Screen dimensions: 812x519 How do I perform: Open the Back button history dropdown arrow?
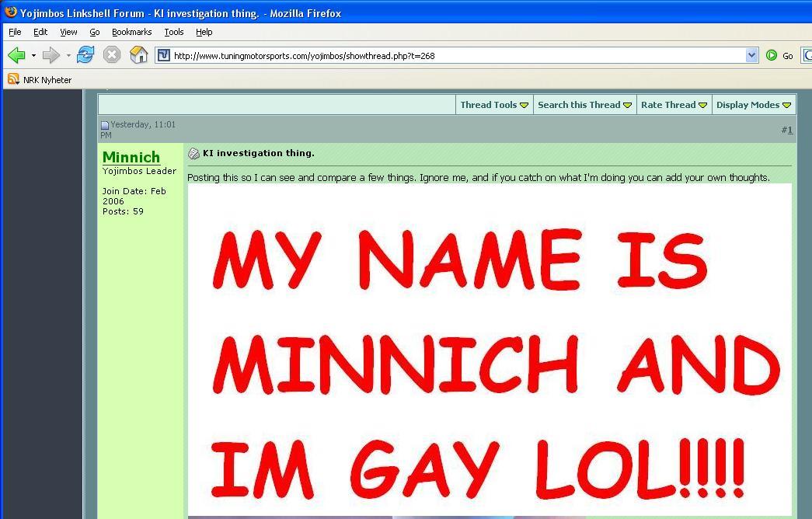pos(33,55)
